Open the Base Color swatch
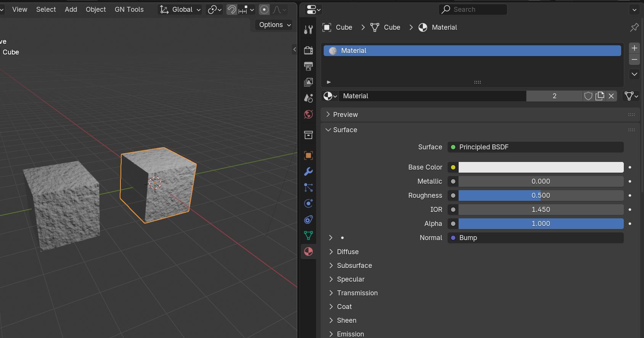This screenshot has height=338, width=644. (541, 167)
